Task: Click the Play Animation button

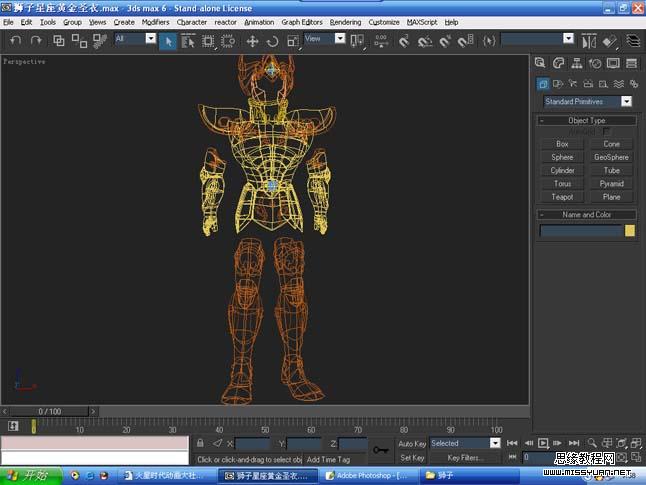Action: [543, 443]
